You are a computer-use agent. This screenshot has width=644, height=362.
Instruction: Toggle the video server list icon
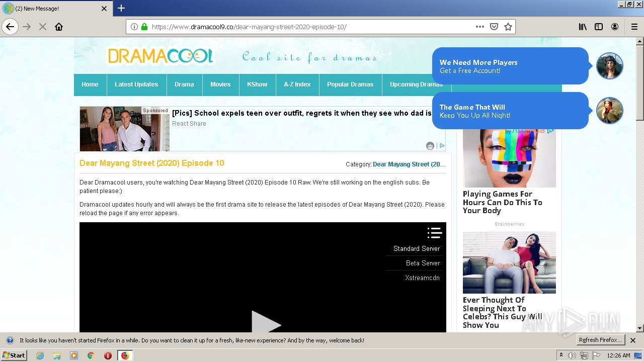pos(435,233)
